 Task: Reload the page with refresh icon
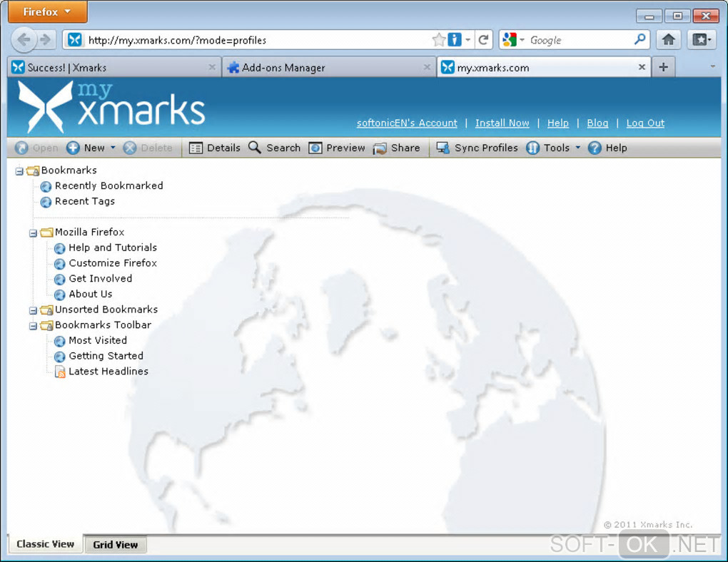click(x=483, y=40)
